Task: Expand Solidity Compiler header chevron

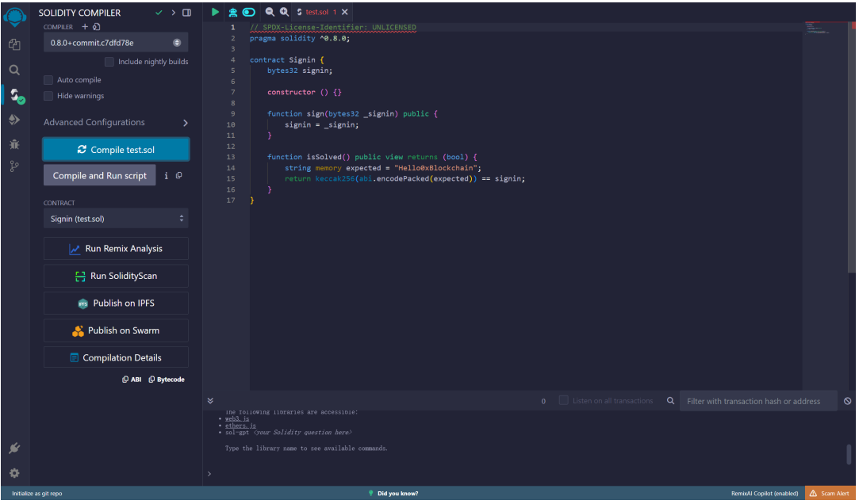Action: pos(173,13)
